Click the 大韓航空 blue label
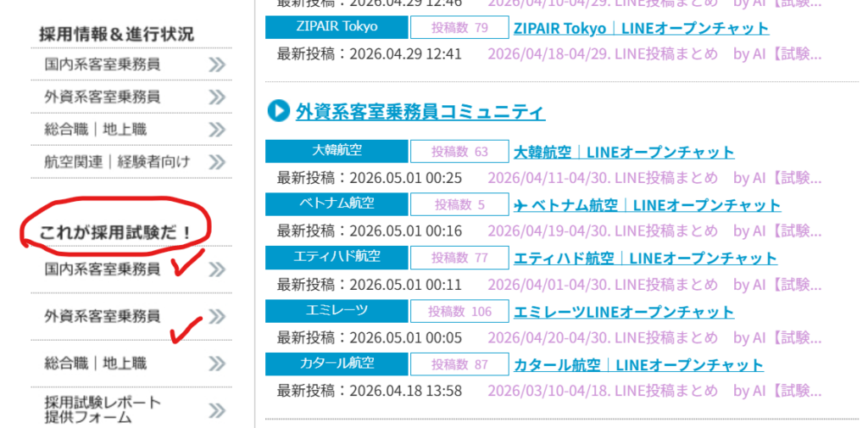868x428 pixels. click(337, 151)
